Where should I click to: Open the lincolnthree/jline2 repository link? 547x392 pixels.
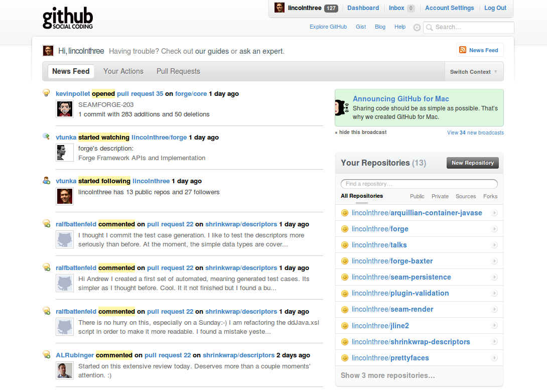point(380,326)
